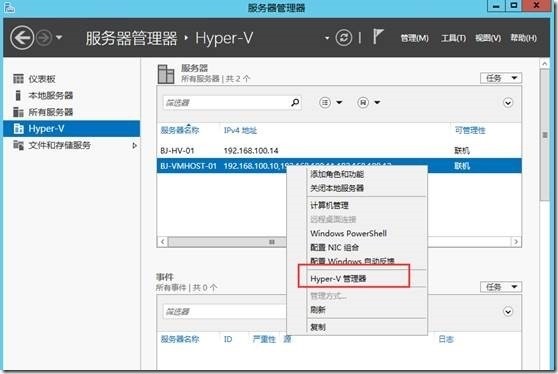Expand the 文件和存储服务 submenu arrow
558x374 pixels.
tap(134, 146)
